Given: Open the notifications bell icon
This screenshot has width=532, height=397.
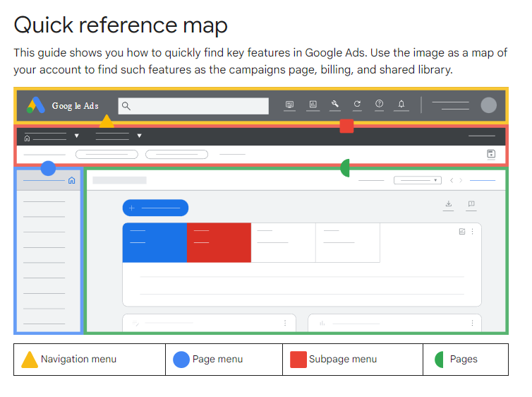Looking at the screenshot, I should click(401, 104).
